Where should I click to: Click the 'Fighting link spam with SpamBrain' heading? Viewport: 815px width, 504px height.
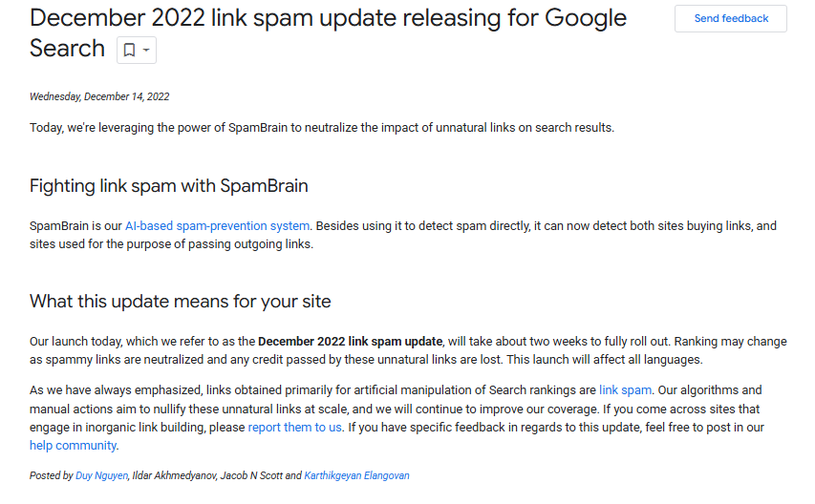(169, 186)
